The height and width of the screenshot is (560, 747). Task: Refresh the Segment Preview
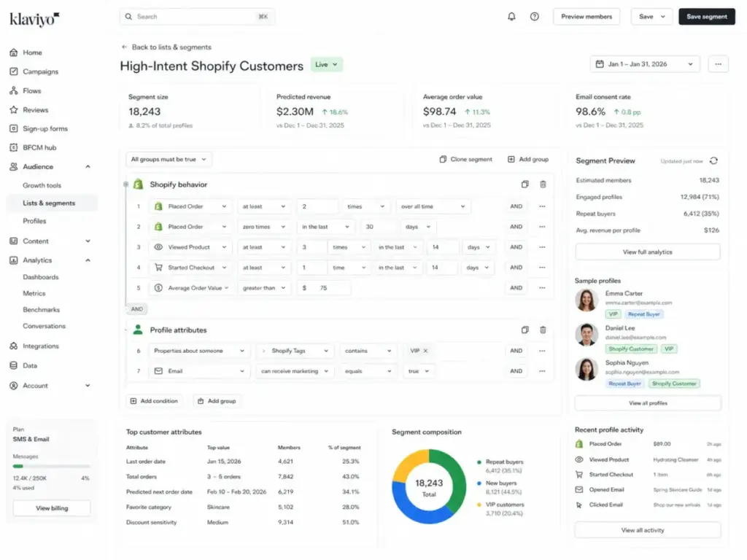(x=713, y=161)
